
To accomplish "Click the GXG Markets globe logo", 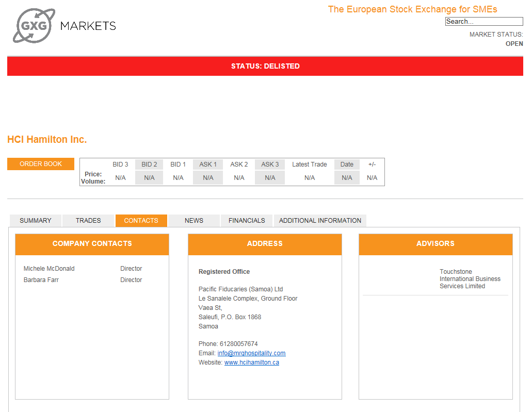I will pos(34,26).
